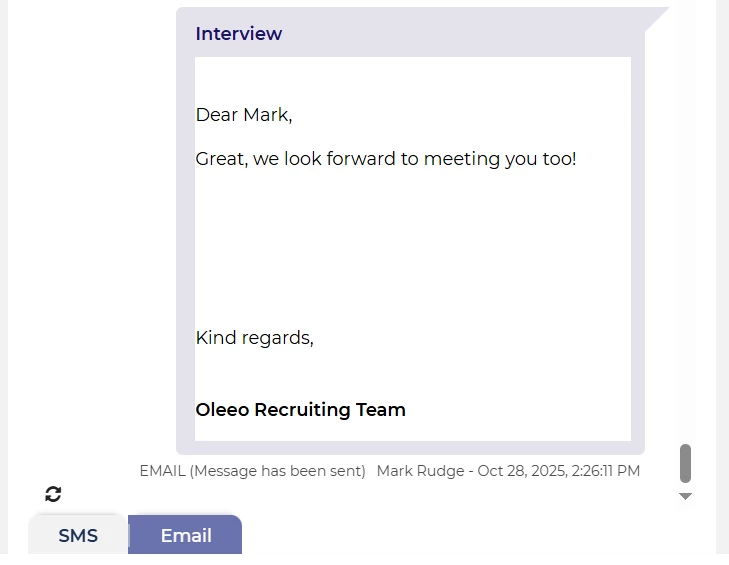Click the Oleeo Recruiting Team signature

tap(300, 410)
